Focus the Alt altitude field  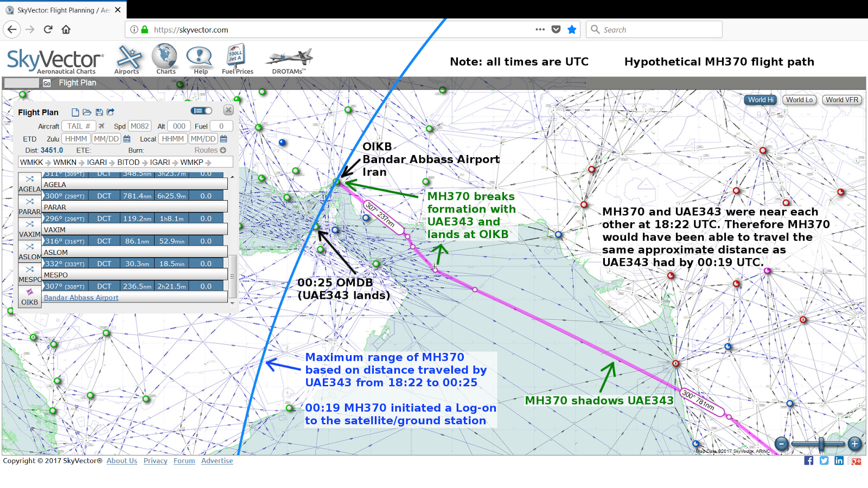(x=179, y=126)
